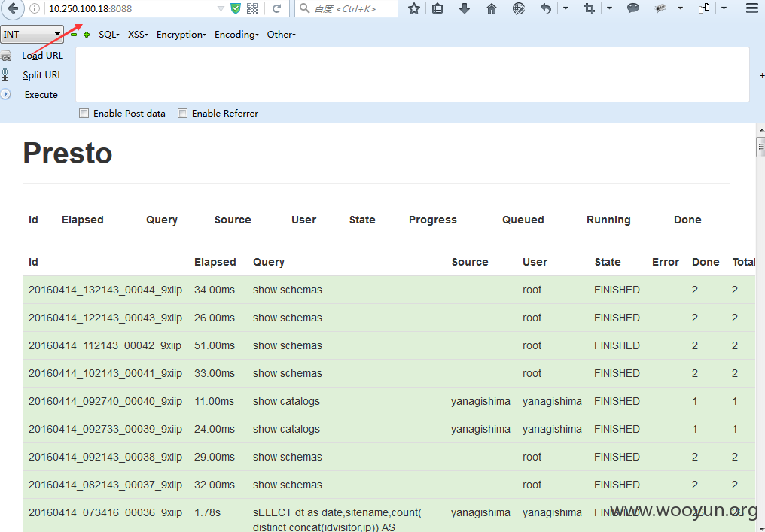The height and width of the screenshot is (532, 765).
Task: Click the Split URL scissors icon
Action: [5, 75]
